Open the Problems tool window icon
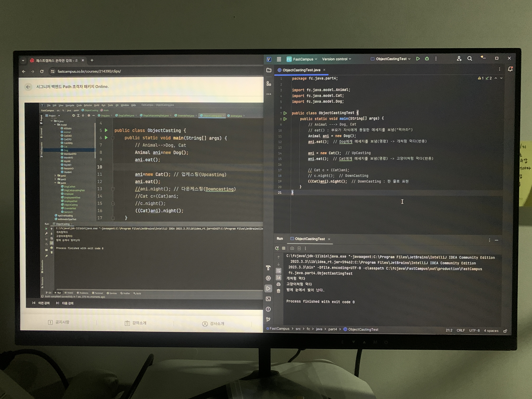 (268, 309)
